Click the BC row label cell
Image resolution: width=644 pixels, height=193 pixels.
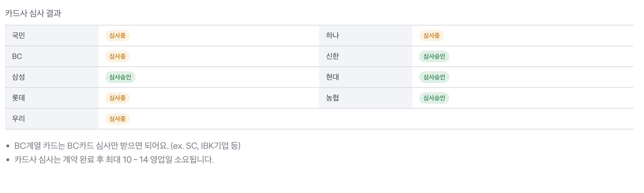pos(51,56)
